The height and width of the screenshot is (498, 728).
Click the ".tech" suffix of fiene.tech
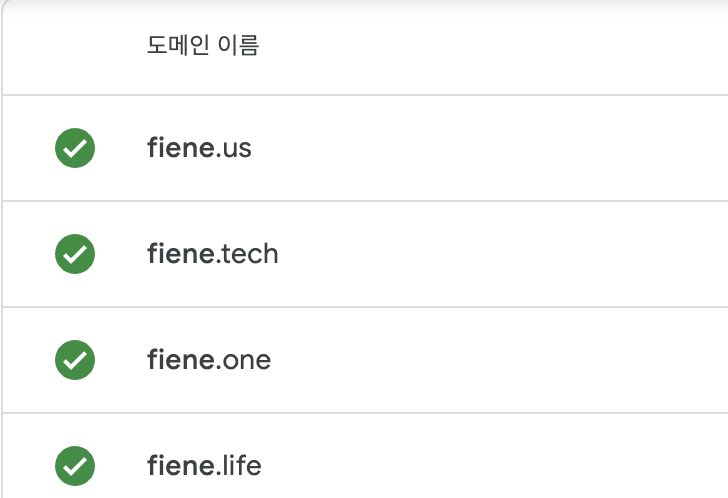[x=247, y=254]
